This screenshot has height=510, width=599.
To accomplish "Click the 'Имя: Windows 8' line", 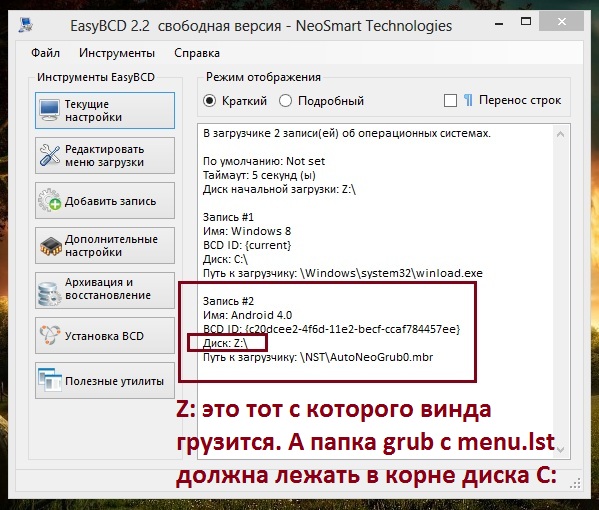I will pyautogui.click(x=247, y=231).
